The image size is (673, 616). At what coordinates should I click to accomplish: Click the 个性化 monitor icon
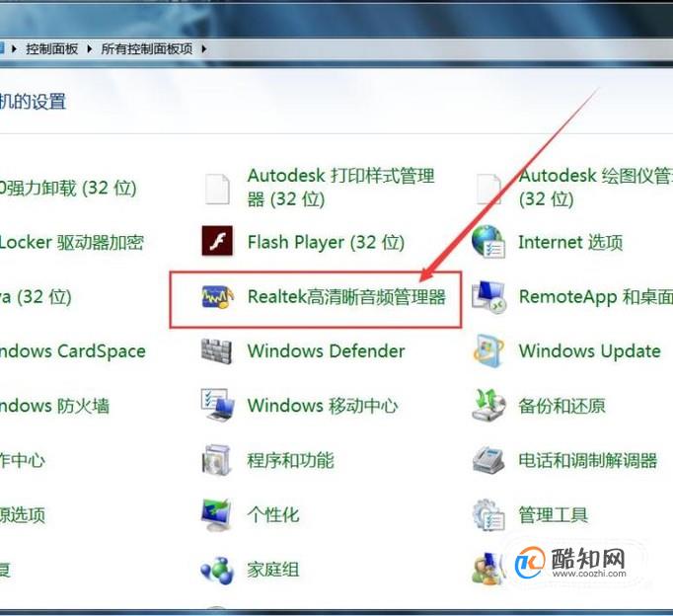(x=217, y=514)
